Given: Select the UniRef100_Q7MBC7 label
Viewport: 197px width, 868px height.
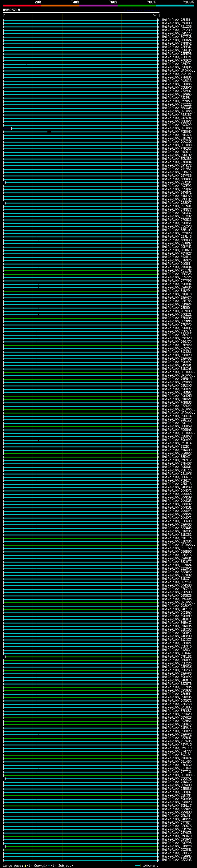Looking at the screenshot, I should tap(177, 210).
